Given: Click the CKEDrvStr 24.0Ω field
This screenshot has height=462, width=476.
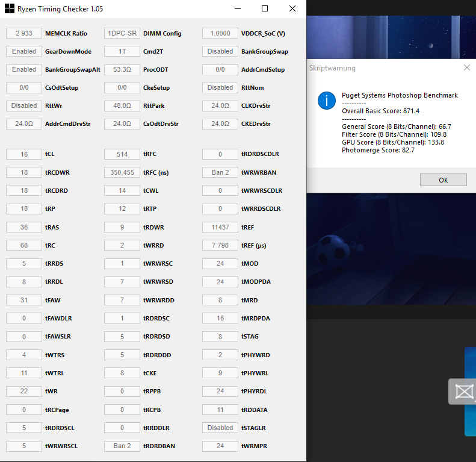Looking at the screenshot, I should point(220,123).
